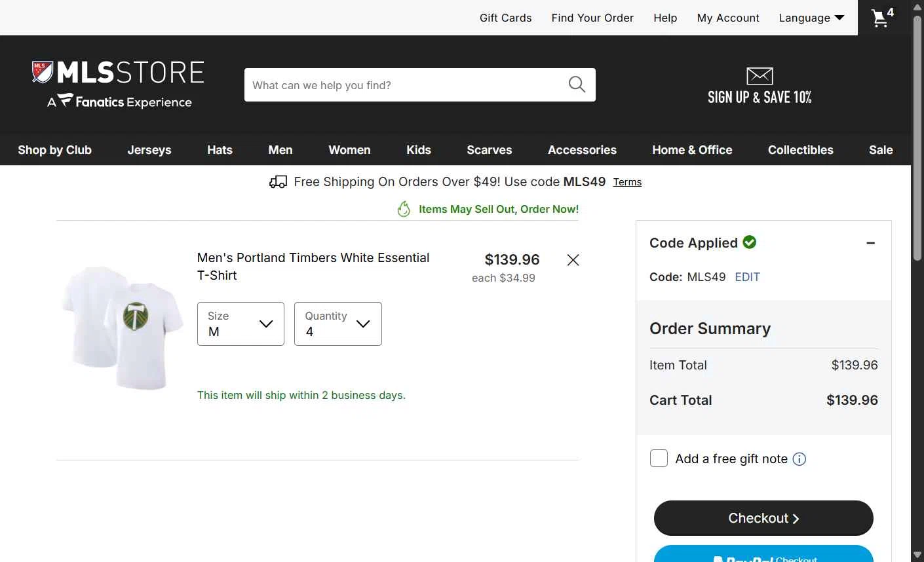Go to My Account
Screen dimensions: 924x562
coord(728,18)
